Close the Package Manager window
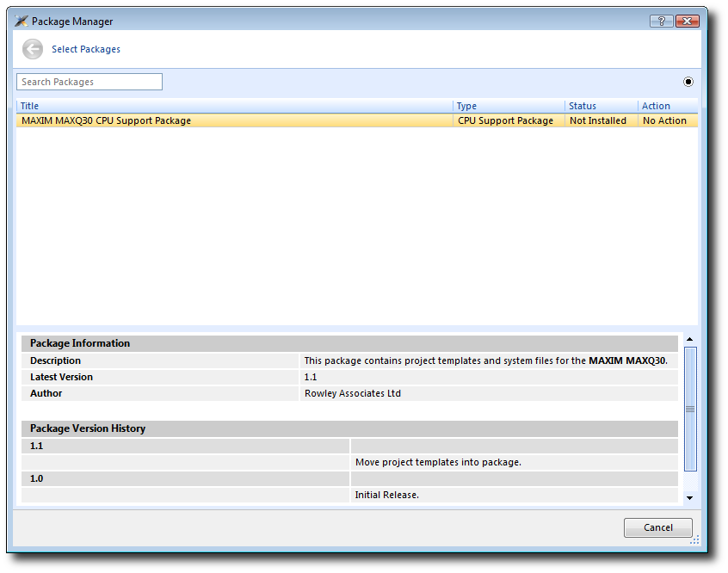728x573 pixels. [688, 21]
